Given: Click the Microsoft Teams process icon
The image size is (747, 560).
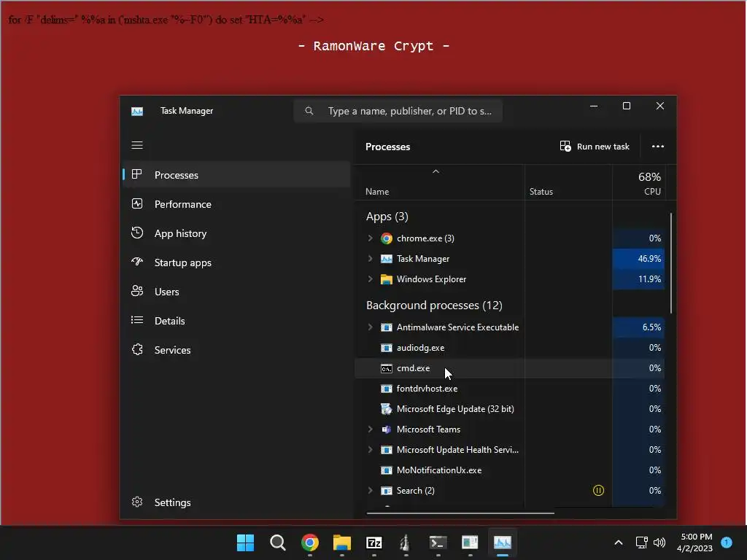Looking at the screenshot, I should [387, 429].
